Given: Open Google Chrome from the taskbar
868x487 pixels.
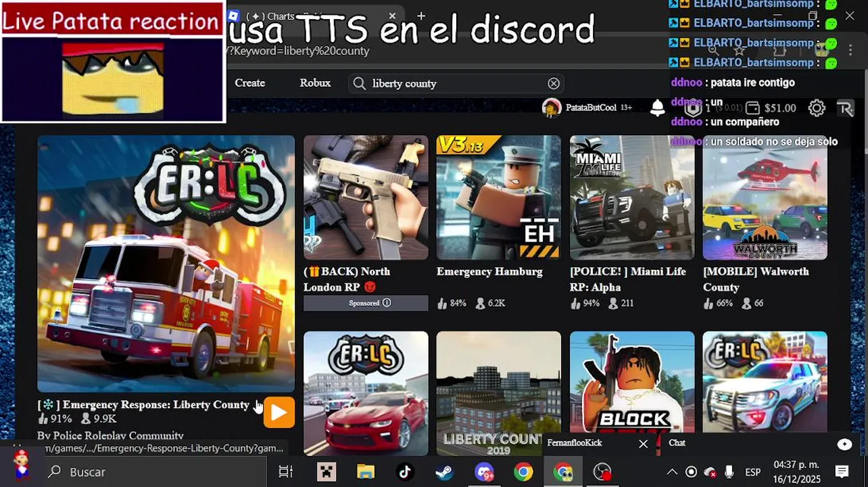Looking at the screenshot, I should [523, 471].
